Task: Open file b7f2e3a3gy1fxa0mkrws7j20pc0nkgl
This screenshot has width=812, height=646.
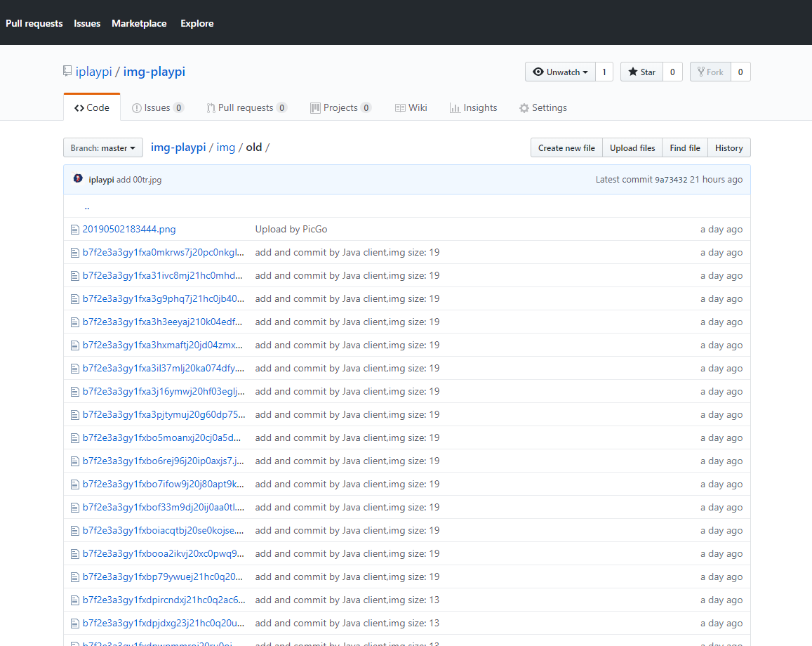Action: (x=163, y=252)
